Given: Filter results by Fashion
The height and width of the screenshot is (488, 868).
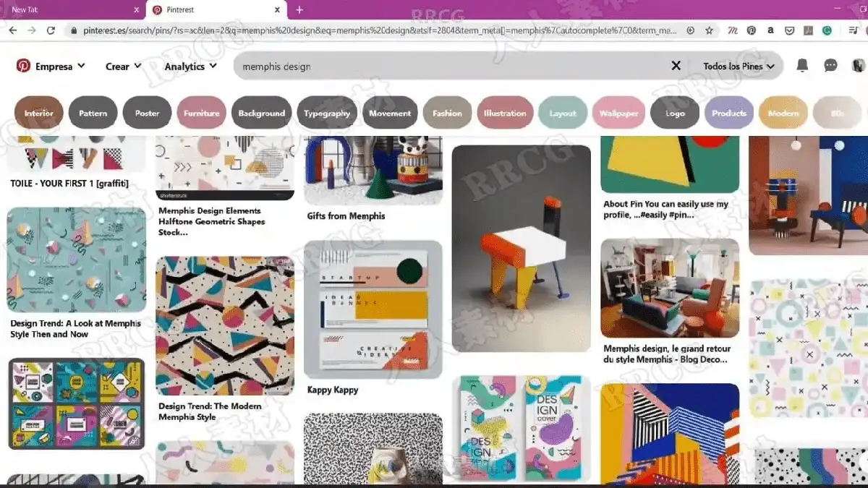Looking at the screenshot, I should pos(447,113).
